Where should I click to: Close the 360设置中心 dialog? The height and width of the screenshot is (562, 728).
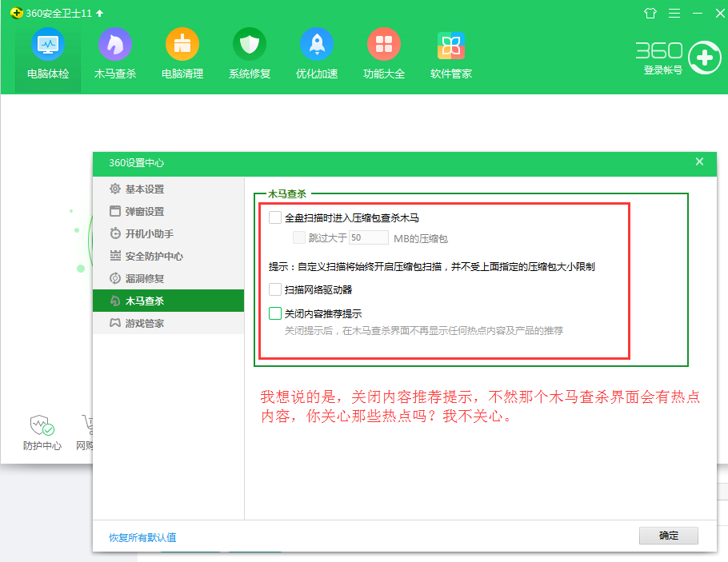point(699,161)
